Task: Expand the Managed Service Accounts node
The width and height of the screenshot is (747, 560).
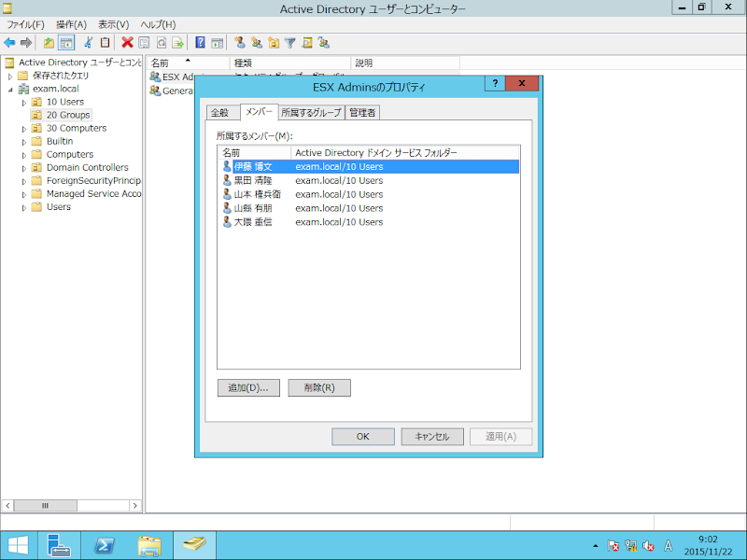Action: [x=24, y=194]
